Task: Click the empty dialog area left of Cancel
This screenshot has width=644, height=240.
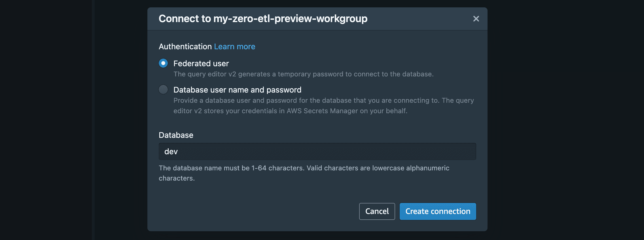Action: click(x=255, y=211)
